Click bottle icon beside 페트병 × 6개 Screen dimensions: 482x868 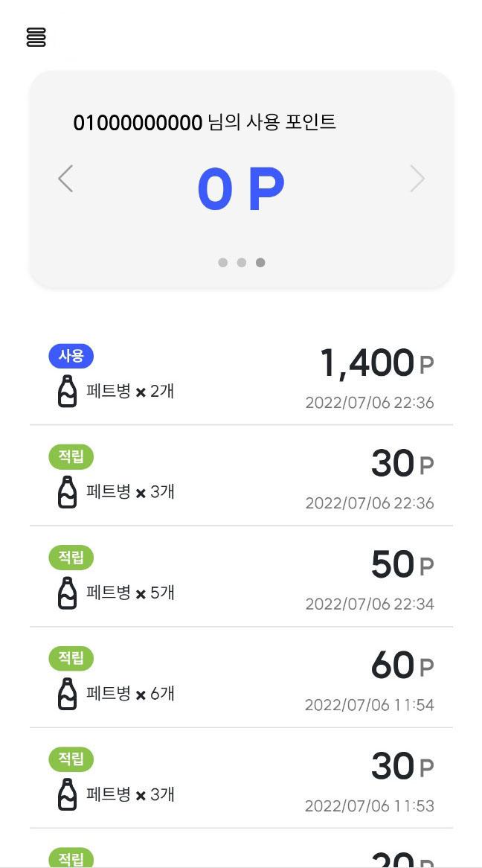[x=68, y=694]
